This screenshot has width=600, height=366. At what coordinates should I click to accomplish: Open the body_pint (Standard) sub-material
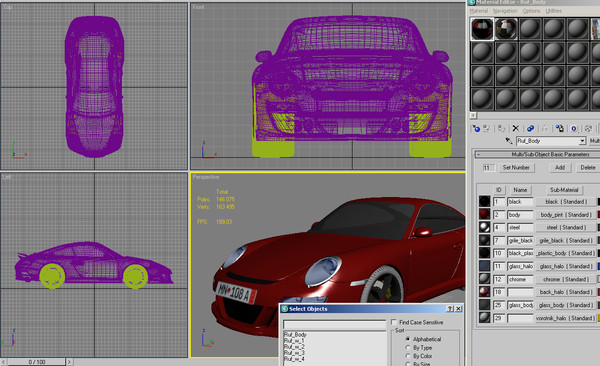coord(566,215)
